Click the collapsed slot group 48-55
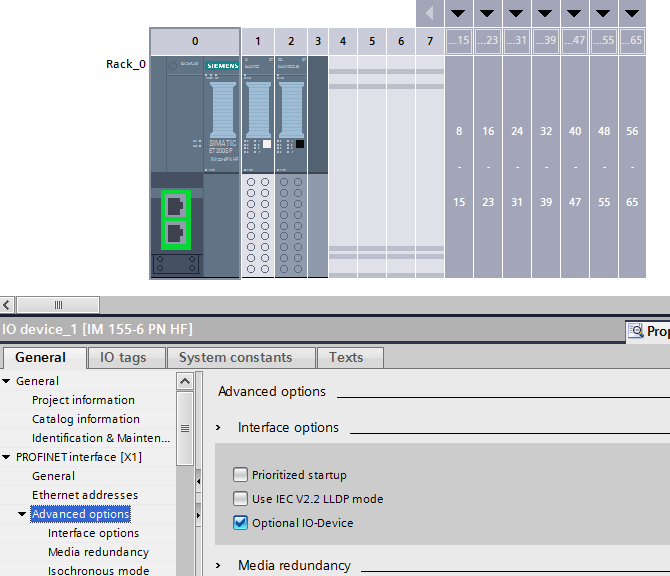670x576 pixels. (x=604, y=167)
